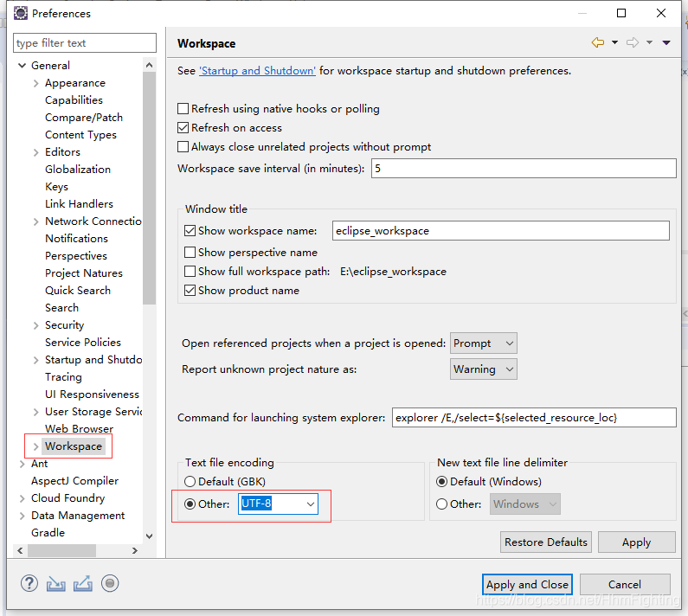Screen dimensions: 688x616
Task: Toggle Show product name checkbox
Action: coord(190,291)
